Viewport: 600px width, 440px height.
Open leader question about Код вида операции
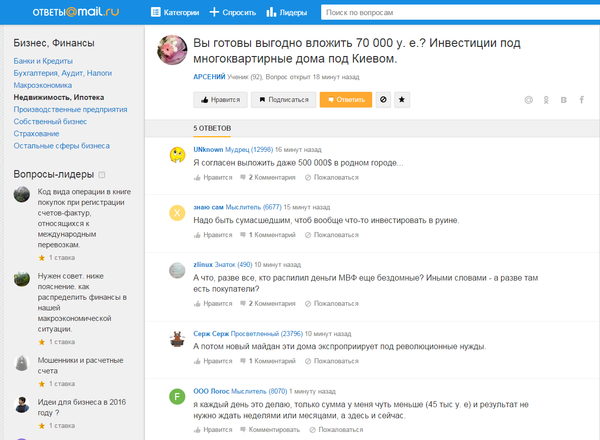click(84, 218)
